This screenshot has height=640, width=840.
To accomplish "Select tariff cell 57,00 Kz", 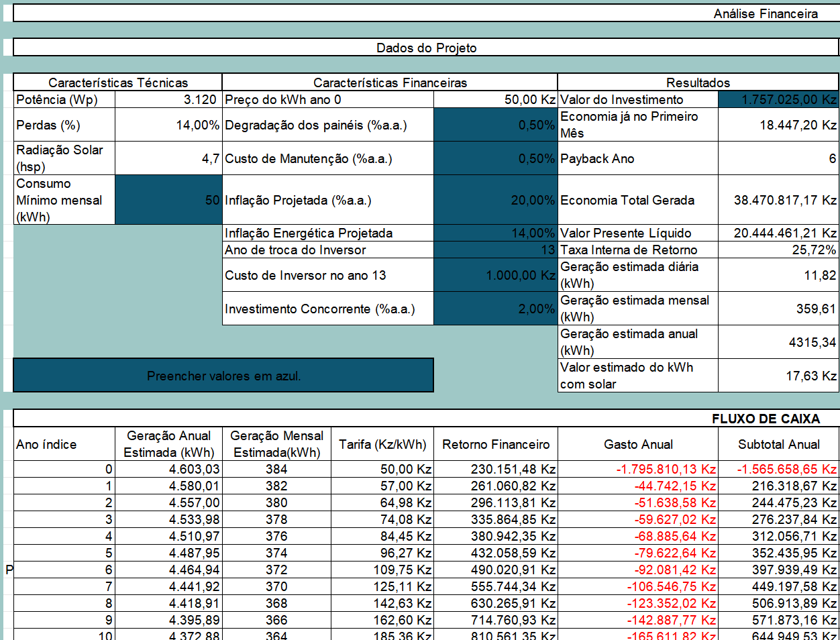I will click(382, 486).
